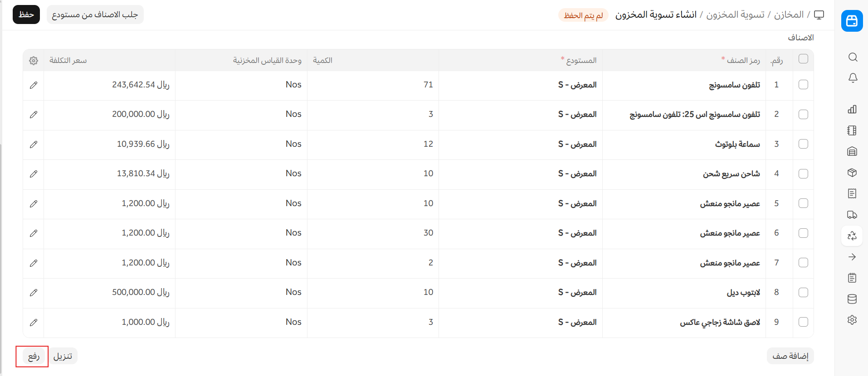Edit row 1 using pencil icon
The image size is (868, 376).
(34, 85)
